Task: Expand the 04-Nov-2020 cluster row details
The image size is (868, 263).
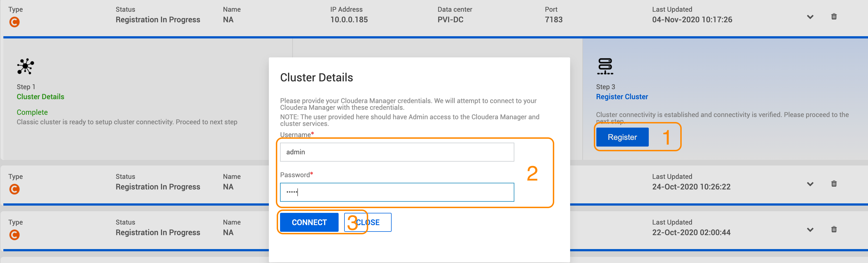Action: click(x=810, y=16)
